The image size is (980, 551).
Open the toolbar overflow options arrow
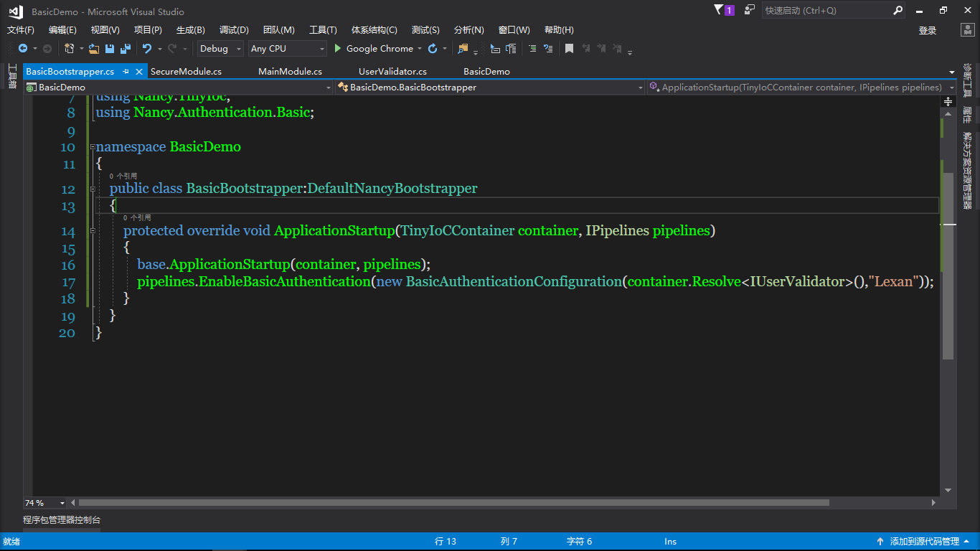coord(630,51)
